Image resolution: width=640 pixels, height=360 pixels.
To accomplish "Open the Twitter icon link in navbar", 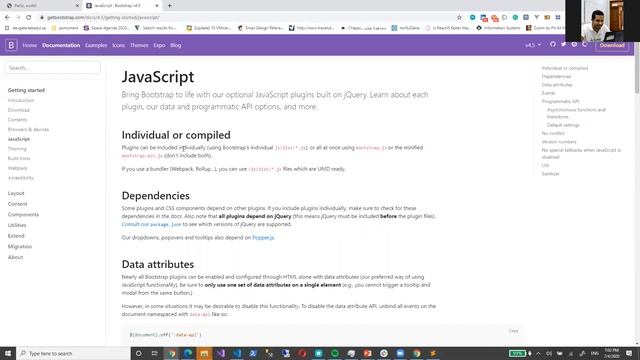I will tap(563, 44).
